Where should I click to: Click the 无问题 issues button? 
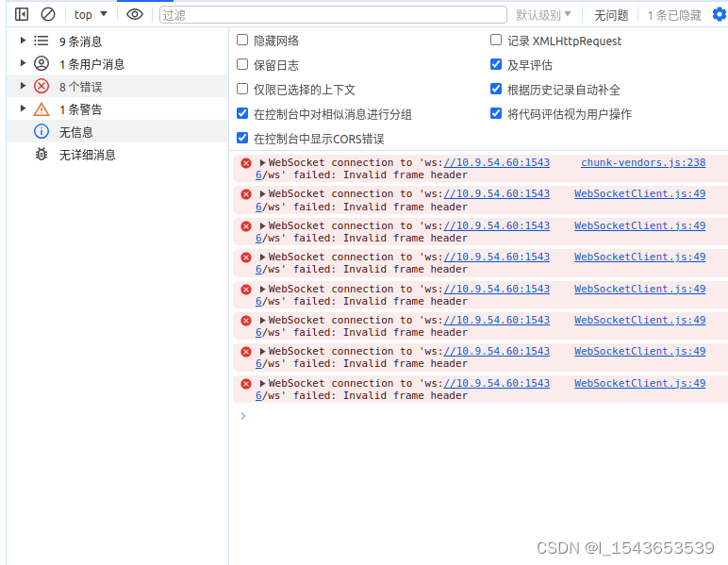point(611,15)
